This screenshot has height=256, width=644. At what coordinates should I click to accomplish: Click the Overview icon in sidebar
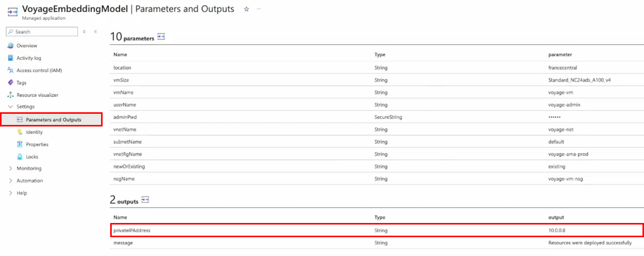[x=11, y=46]
